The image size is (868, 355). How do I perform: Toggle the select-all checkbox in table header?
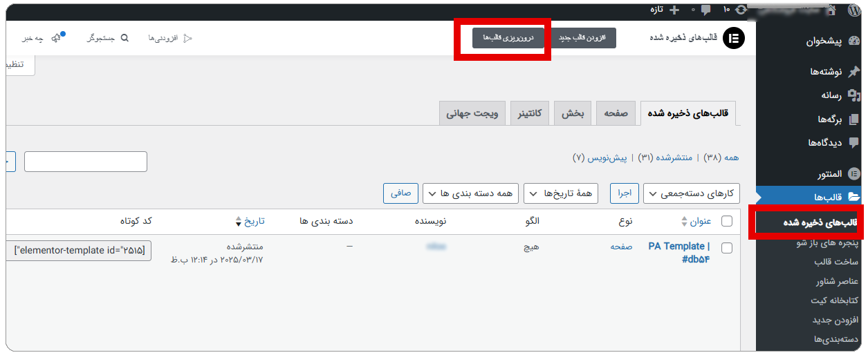(x=726, y=221)
